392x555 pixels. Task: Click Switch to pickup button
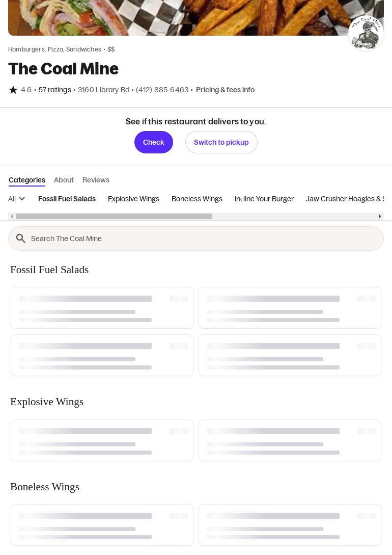(x=221, y=142)
